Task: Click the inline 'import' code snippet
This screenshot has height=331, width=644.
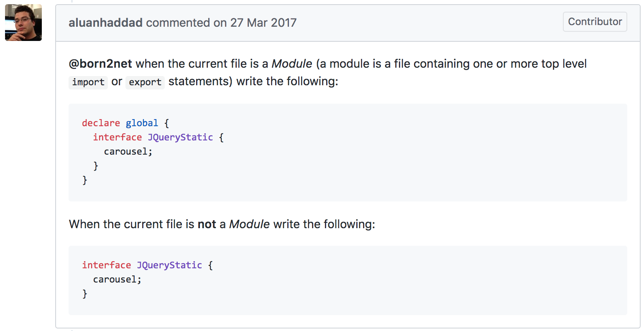Action: pyautogui.click(x=88, y=82)
